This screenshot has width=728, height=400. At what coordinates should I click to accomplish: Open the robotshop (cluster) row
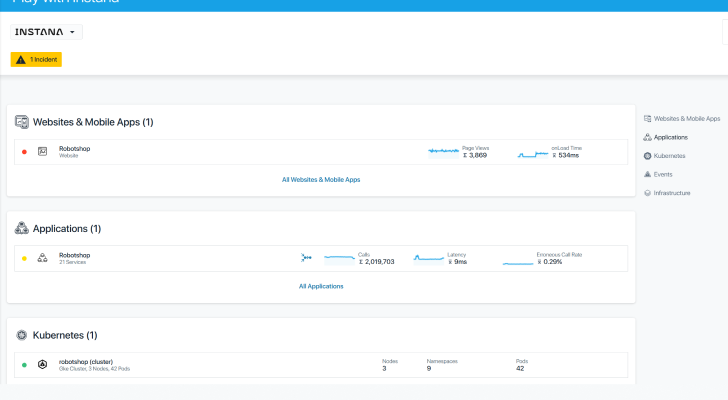[x=321, y=365]
